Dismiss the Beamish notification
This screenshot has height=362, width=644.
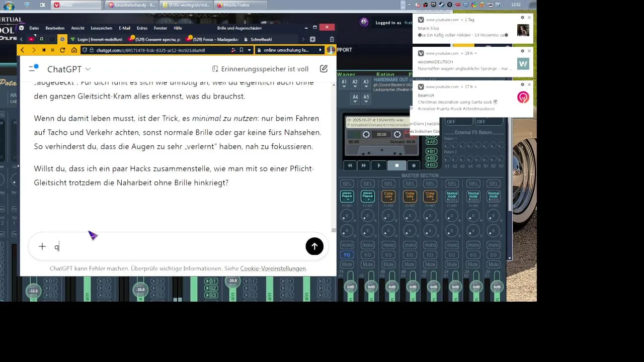point(529,84)
